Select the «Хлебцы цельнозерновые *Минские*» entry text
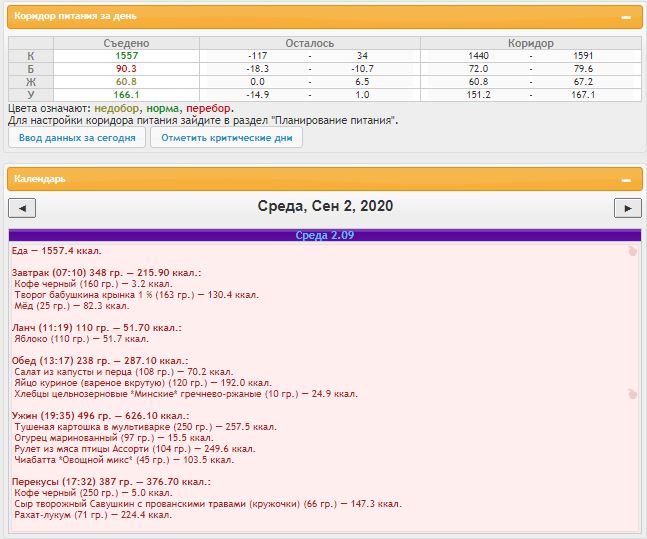 click(186, 394)
